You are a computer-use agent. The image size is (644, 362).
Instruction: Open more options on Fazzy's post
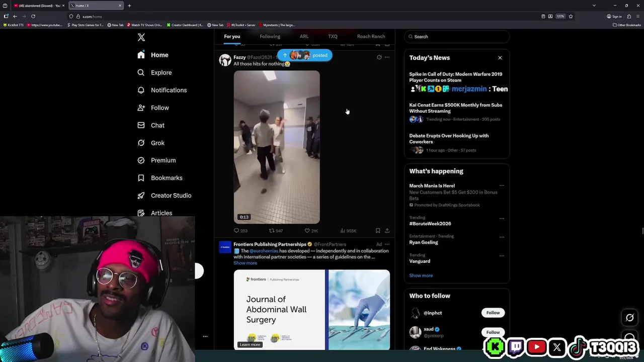[387, 57]
